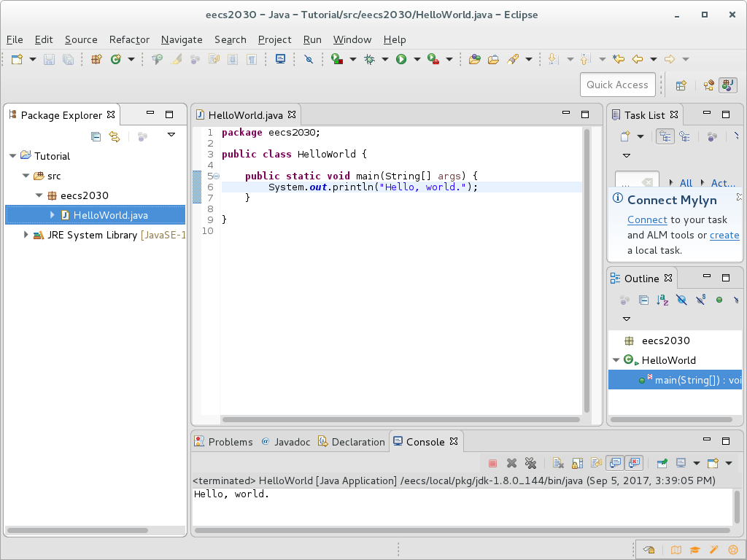Click the Quick Access search field
This screenshot has height=560, width=747.
click(x=617, y=85)
